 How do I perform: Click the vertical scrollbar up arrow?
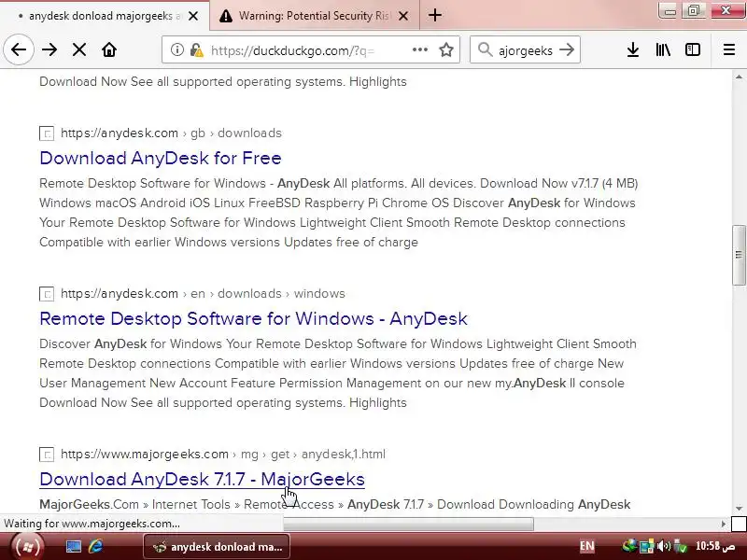pyautogui.click(x=739, y=77)
